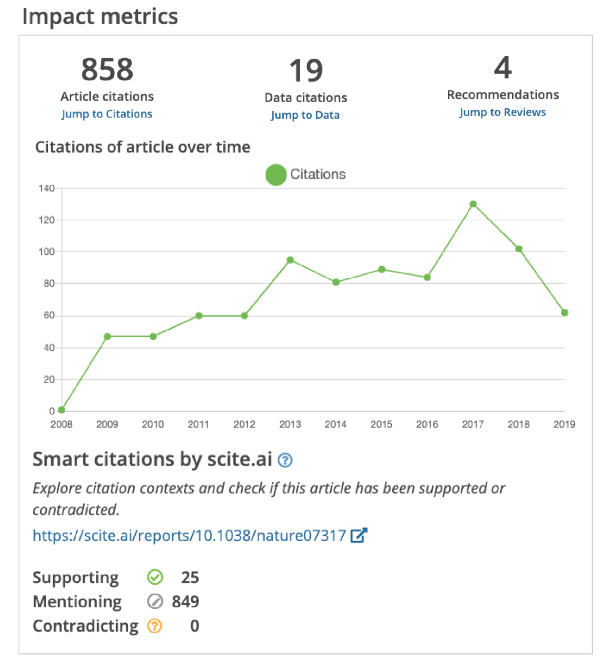Screen dimensions: 600x658
Task: Click the 4 recommendations count
Action: pyautogui.click(x=502, y=68)
